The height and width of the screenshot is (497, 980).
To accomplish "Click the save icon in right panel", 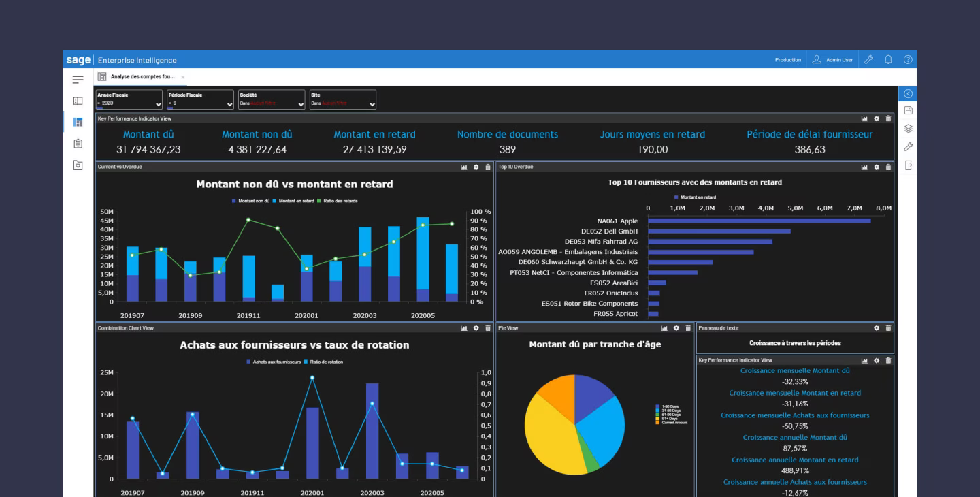I will pyautogui.click(x=907, y=110).
